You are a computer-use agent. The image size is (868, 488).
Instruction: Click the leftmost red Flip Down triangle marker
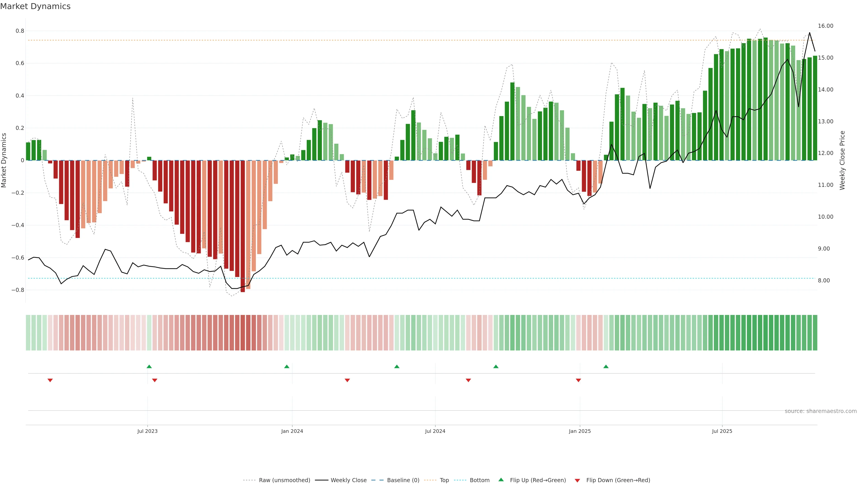(x=50, y=380)
